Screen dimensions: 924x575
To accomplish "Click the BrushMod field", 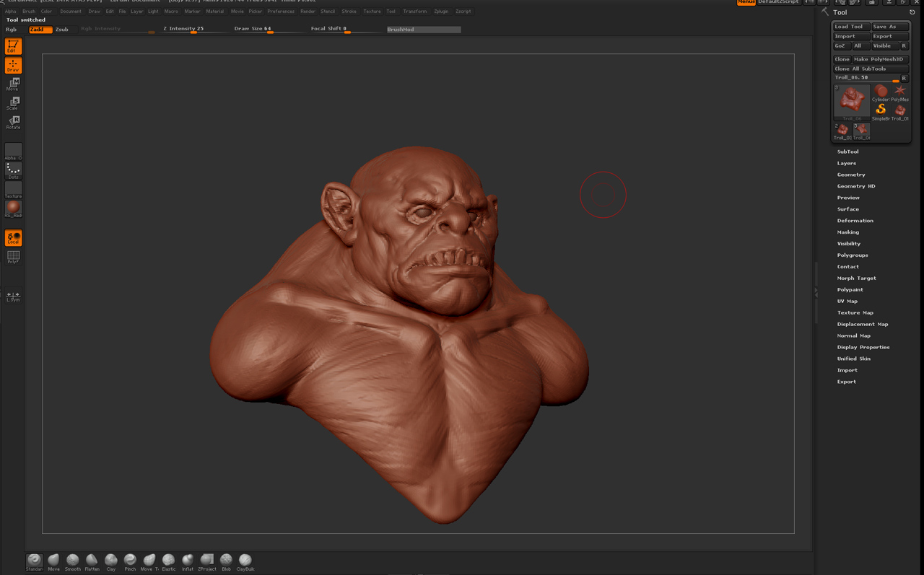I will pos(423,30).
